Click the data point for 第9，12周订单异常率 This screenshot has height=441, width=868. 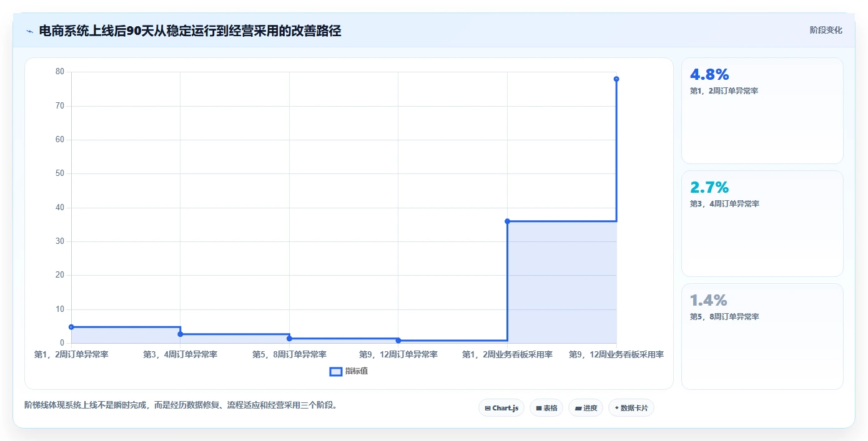pyautogui.click(x=398, y=341)
